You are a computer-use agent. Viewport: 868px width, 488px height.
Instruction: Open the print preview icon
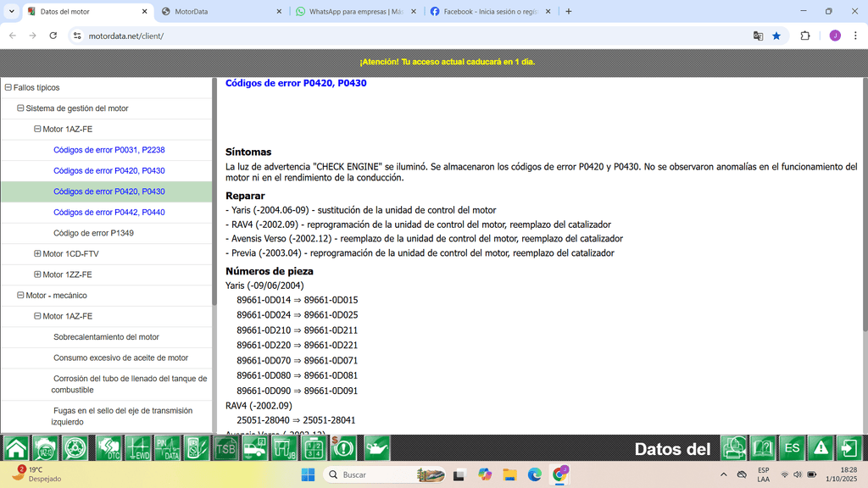[x=733, y=447]
